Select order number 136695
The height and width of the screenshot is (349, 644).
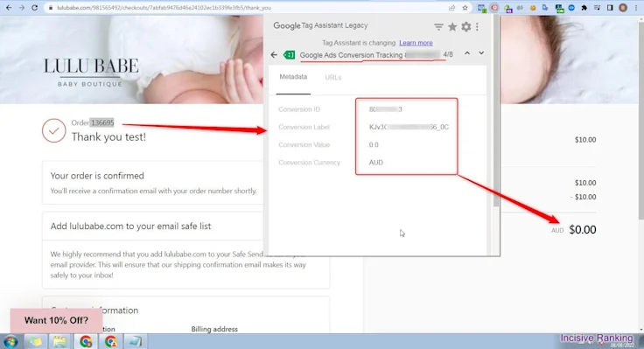tap(102, 122)
